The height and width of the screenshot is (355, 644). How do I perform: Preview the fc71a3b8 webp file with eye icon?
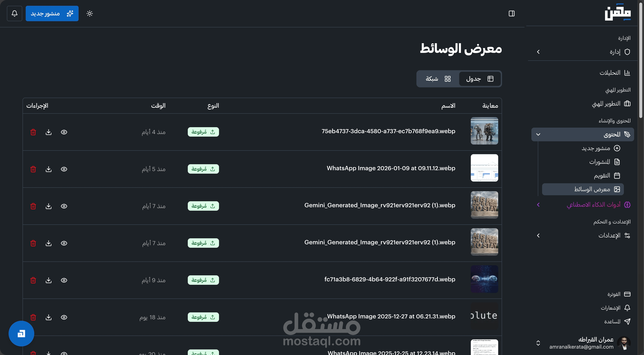click(64, 280)
